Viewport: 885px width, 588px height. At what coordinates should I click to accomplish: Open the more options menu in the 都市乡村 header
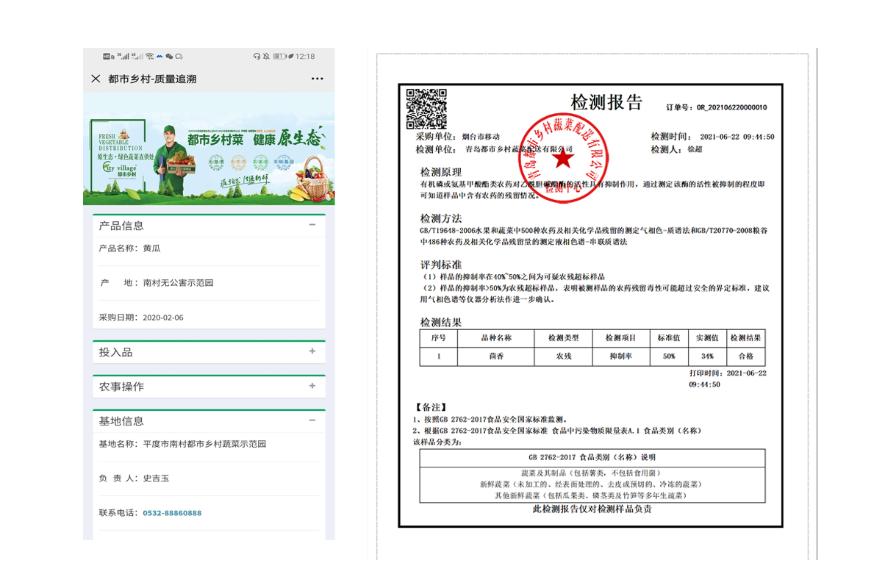coord(318,79)
